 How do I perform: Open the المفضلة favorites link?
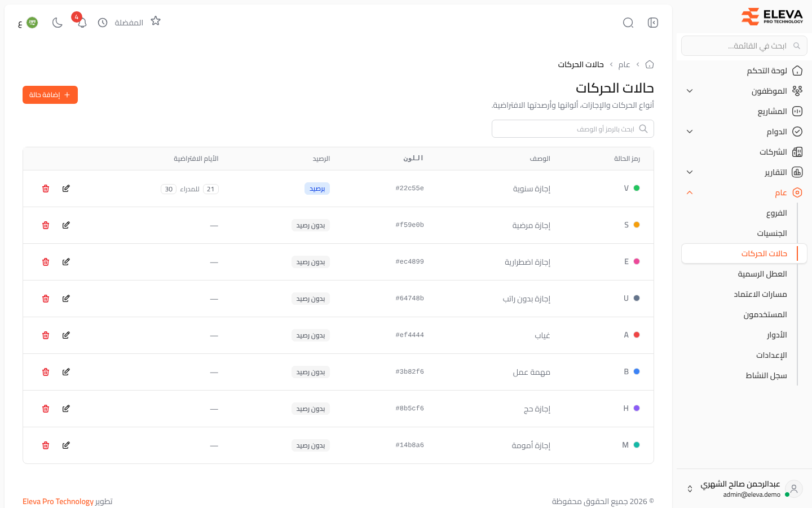point(129,23)
